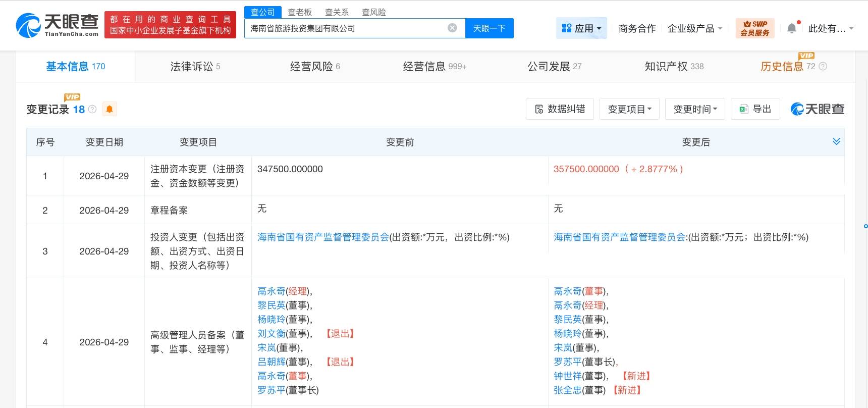The width and height of the screenshot is (868, 408).
Task: Open 刘文衡 profile link
Action: point(272,333)
